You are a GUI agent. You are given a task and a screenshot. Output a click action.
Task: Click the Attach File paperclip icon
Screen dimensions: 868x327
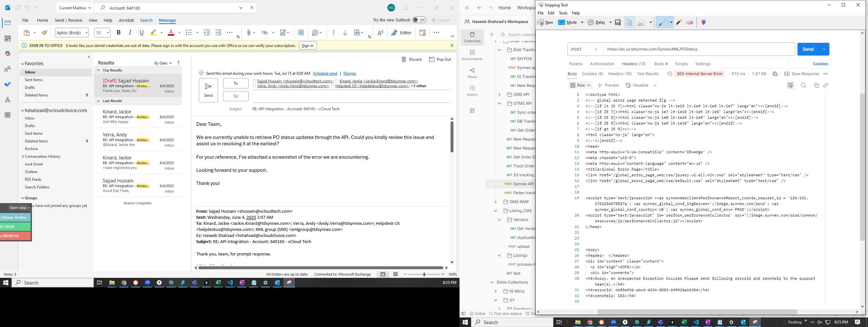249,33
